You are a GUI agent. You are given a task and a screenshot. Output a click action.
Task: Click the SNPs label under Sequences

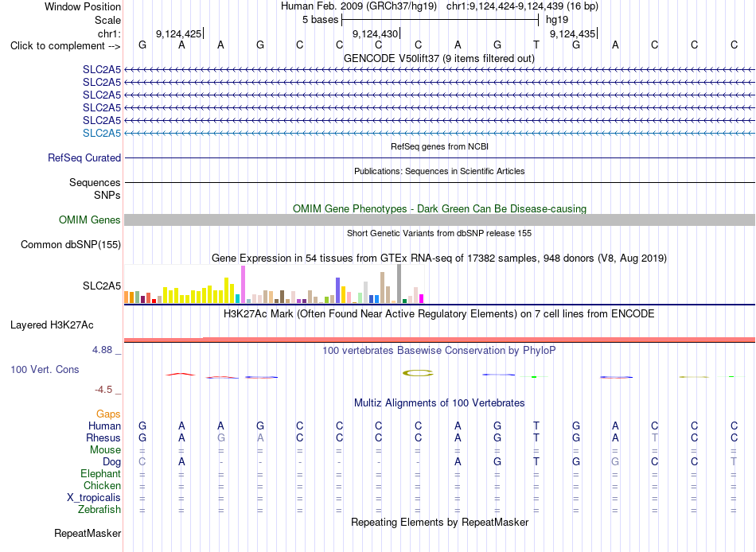107,195
